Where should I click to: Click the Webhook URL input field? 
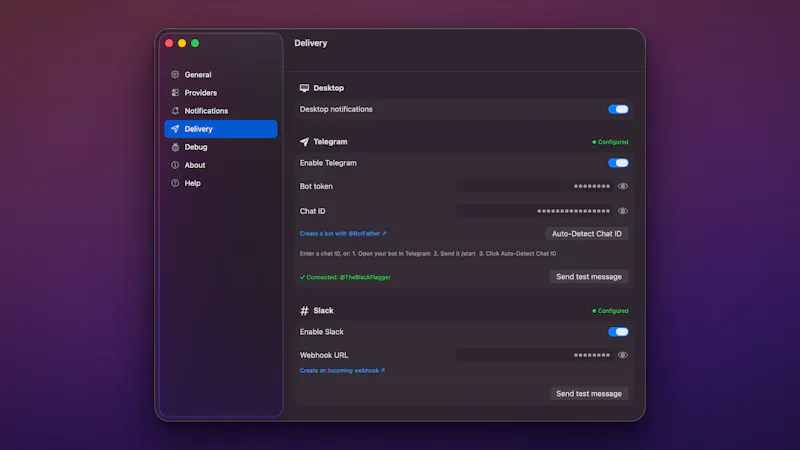(534, 355)
